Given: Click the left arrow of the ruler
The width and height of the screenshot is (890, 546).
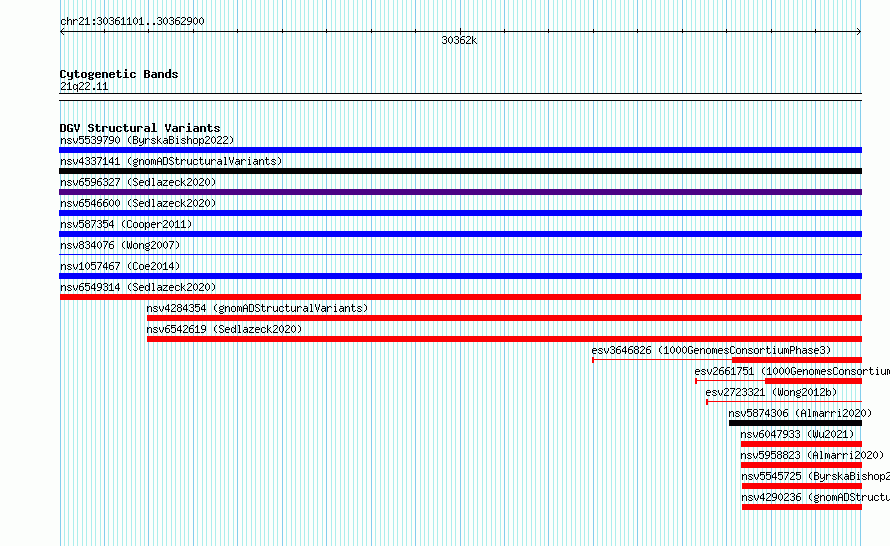Looking at the screenshot, I should [62, 32].
